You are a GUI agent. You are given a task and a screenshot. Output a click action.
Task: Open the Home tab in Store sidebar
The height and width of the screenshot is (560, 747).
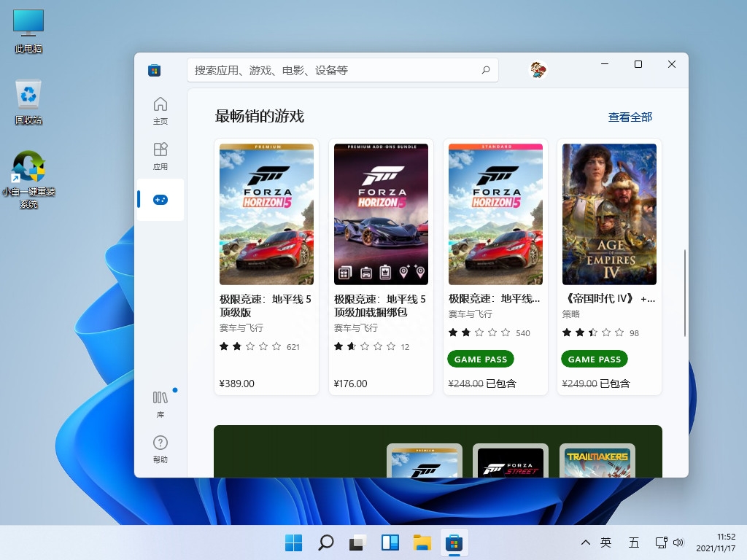(x=160, y=110)
